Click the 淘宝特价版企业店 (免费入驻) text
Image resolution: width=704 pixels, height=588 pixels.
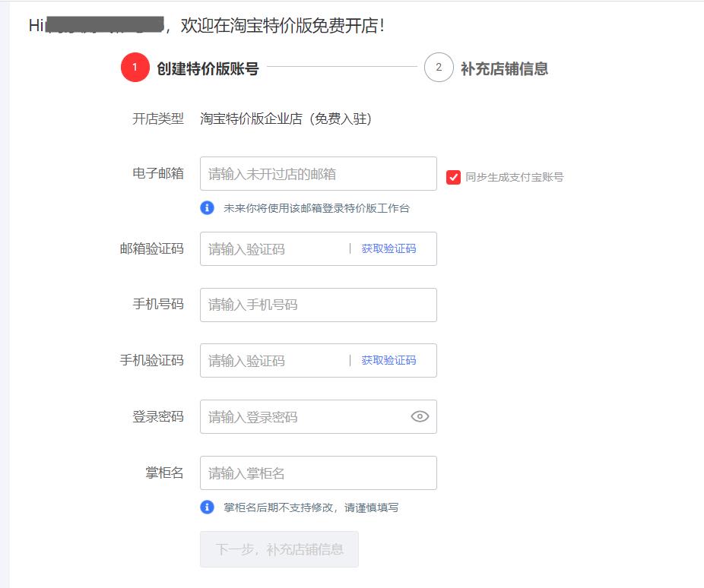click(x=286, y=119)
